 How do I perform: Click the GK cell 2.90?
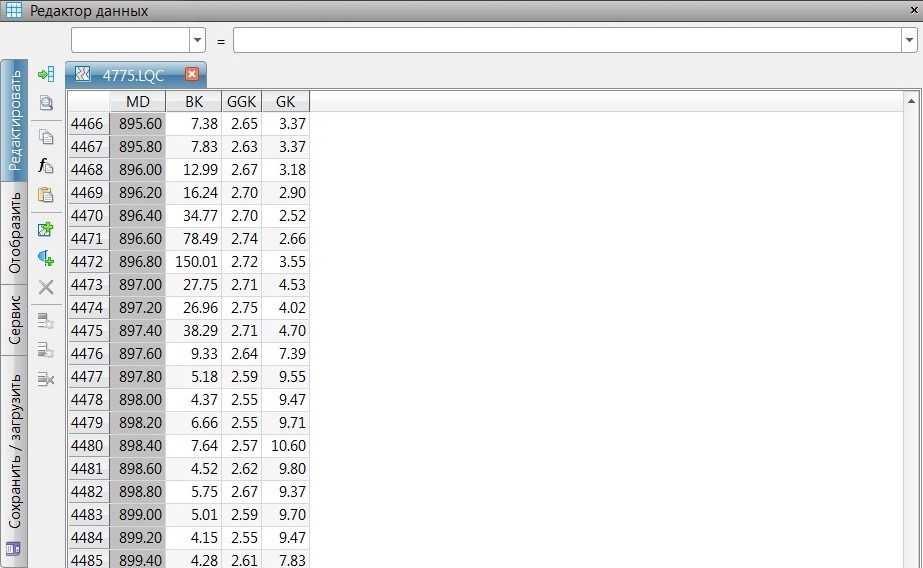pos(285,193)
